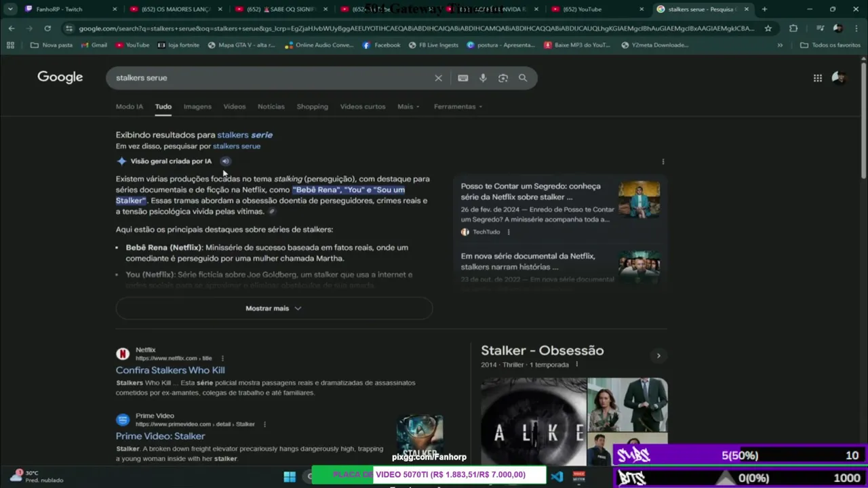
Task: Open the tab search dropdown arrow
Action: click(x=10, y=9)
